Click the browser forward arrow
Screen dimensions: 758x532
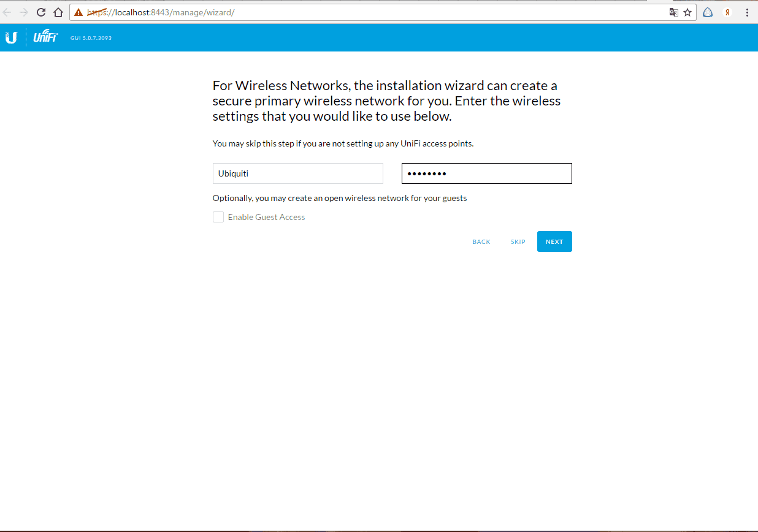pos(24,12)
